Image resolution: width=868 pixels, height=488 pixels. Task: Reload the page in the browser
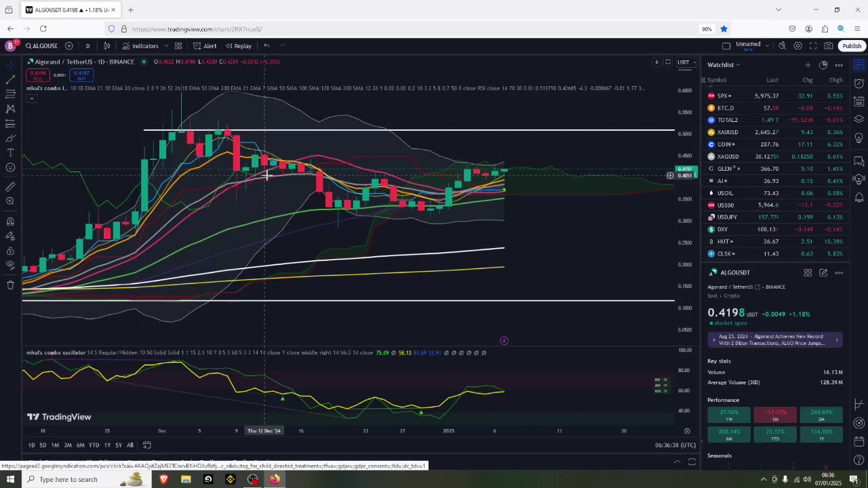click(x=43, y=28)
